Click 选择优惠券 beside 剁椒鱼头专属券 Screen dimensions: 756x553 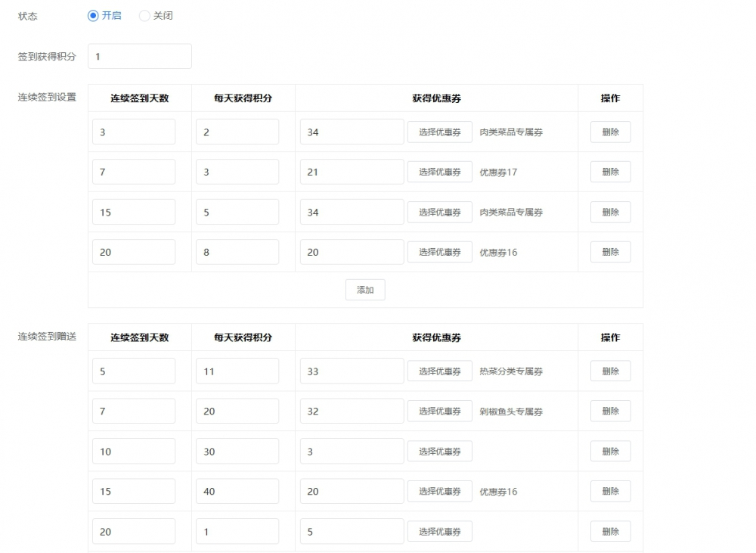pyautogui.click(x=440, y=412)
